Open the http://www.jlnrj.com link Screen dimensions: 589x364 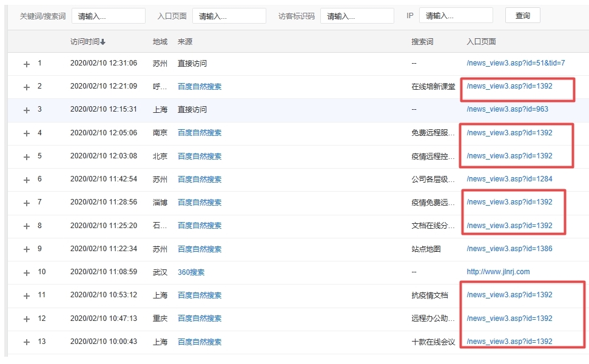[497, 272]
